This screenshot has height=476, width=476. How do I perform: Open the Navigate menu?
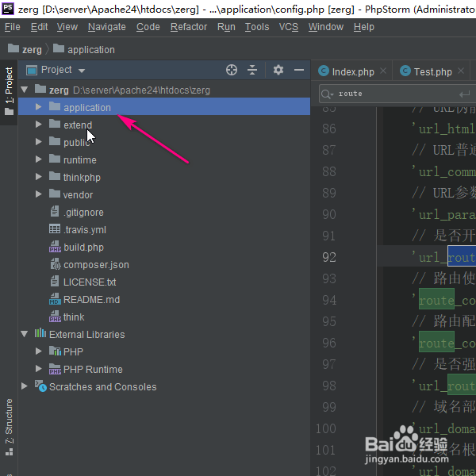coord(107,27)
